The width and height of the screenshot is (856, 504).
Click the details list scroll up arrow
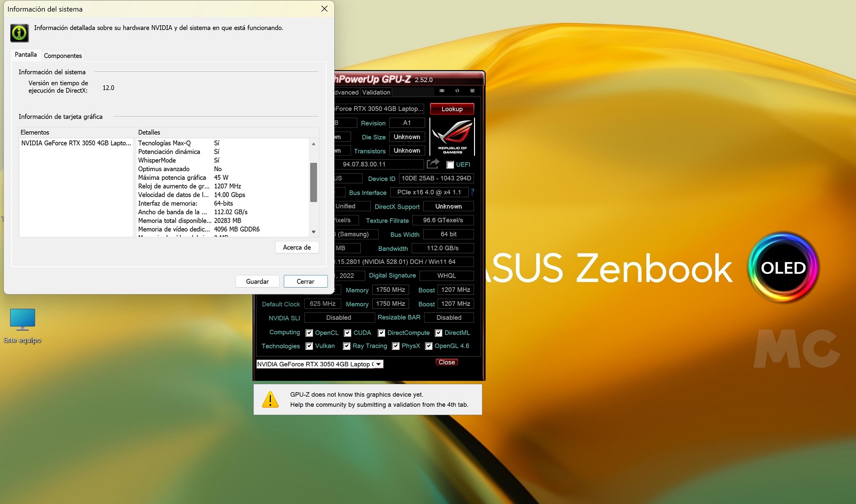coord(314,144)
